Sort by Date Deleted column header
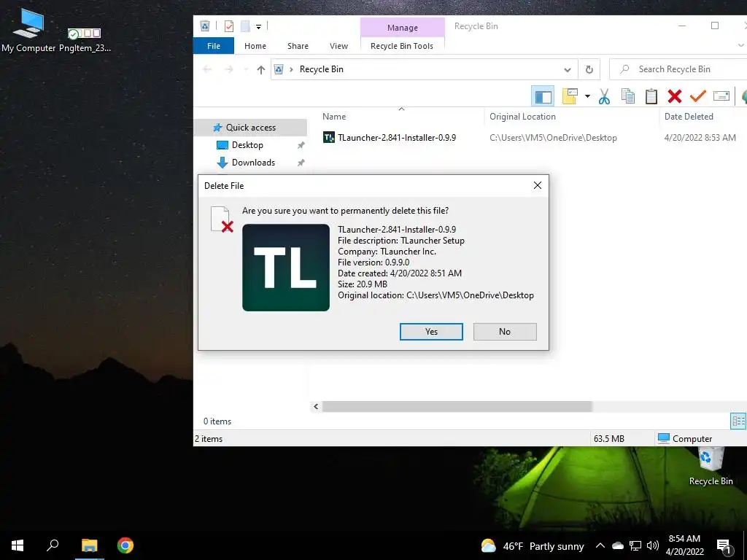The height and width of the screenshot is (560, 747). 689,117
